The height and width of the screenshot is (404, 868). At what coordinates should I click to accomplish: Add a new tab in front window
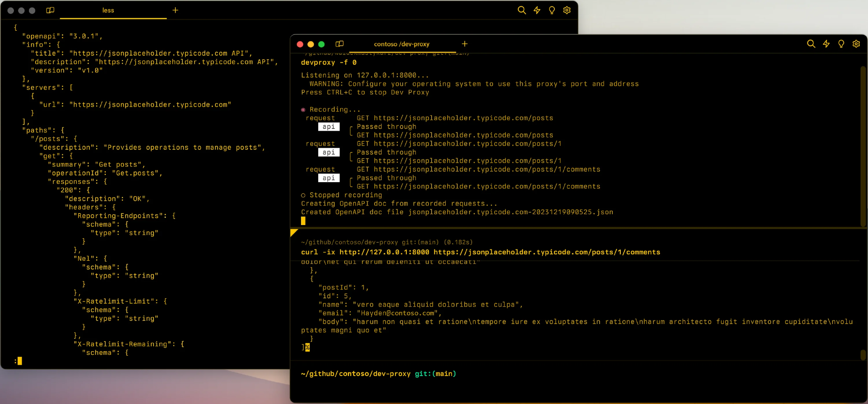pos(464,44)
